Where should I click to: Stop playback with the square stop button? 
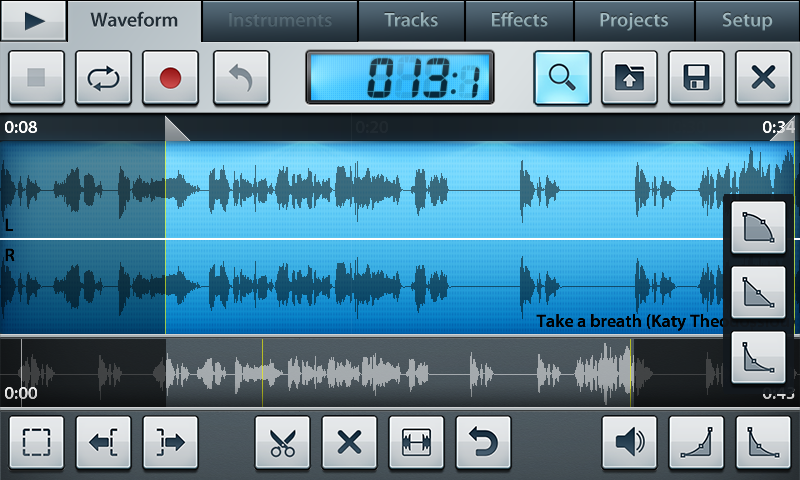pos(37,78)
